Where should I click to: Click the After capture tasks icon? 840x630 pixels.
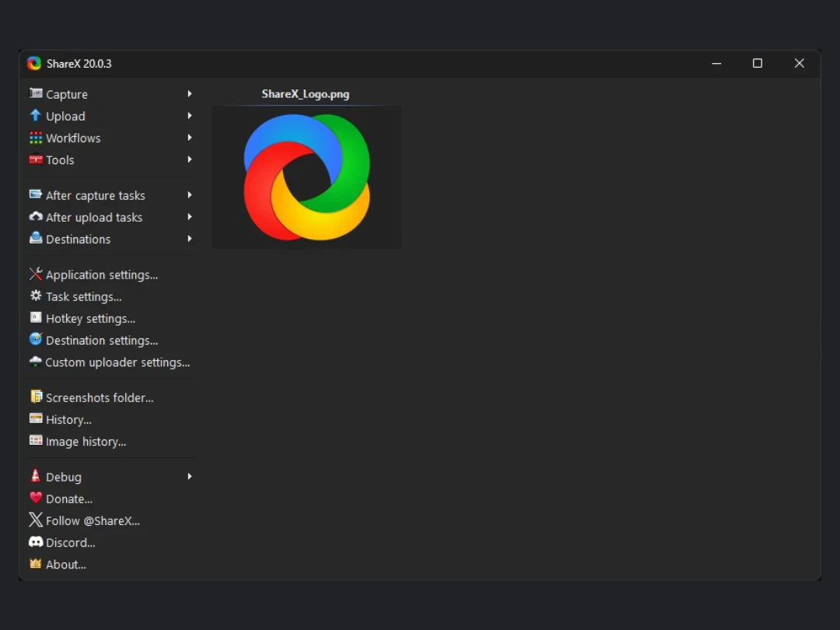click(35, 194)
